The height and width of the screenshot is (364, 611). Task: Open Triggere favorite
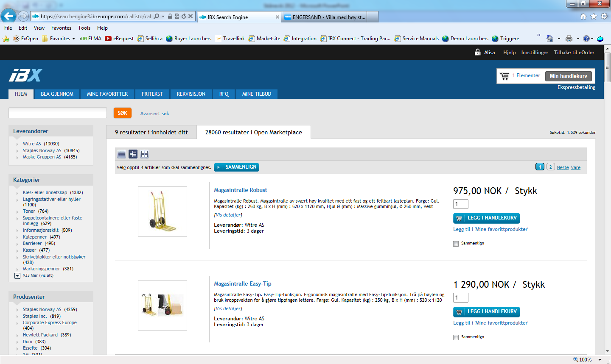click(505, 39)
